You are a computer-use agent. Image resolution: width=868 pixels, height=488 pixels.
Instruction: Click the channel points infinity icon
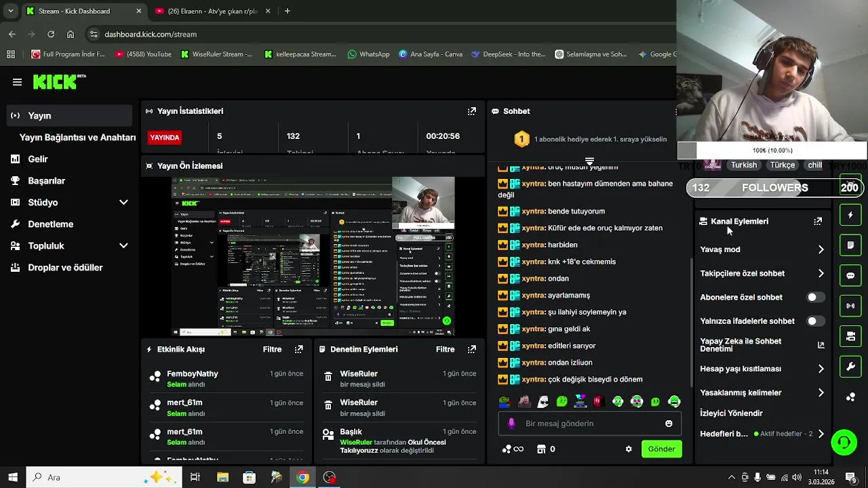click(x=513, y=449)
